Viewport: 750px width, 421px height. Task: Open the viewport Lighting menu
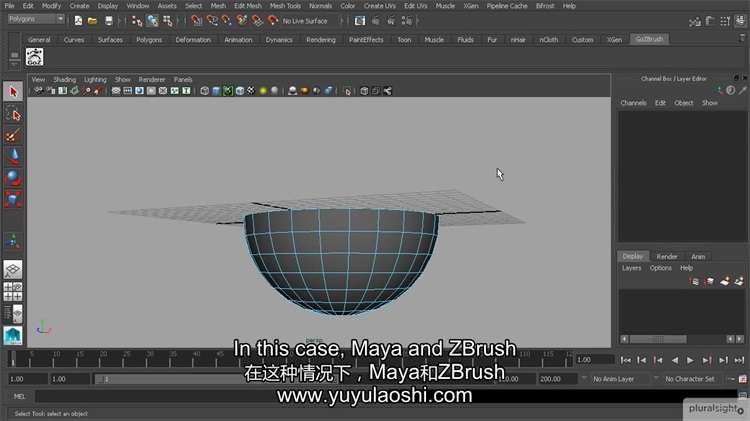(x=95, y=79)
